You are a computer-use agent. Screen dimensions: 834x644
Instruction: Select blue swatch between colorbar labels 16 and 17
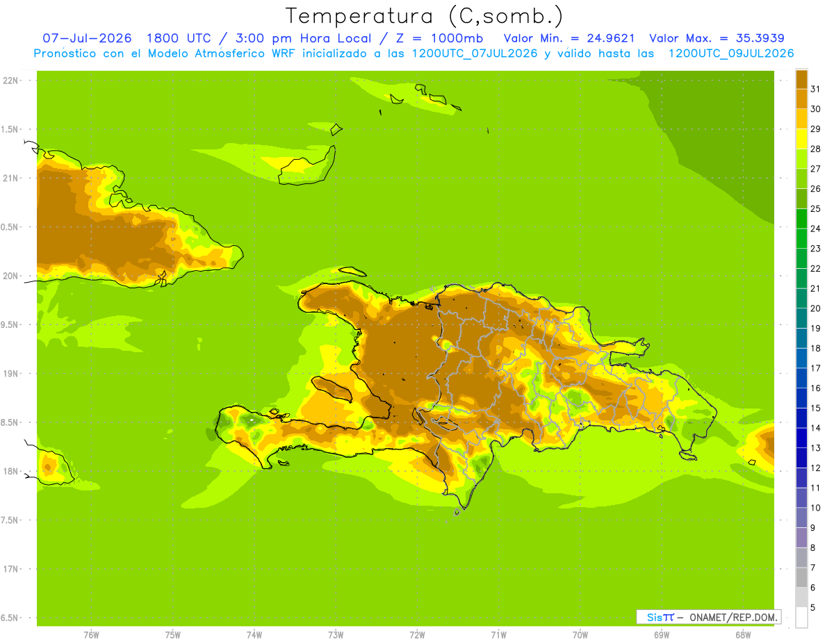[x=801, y=378]
